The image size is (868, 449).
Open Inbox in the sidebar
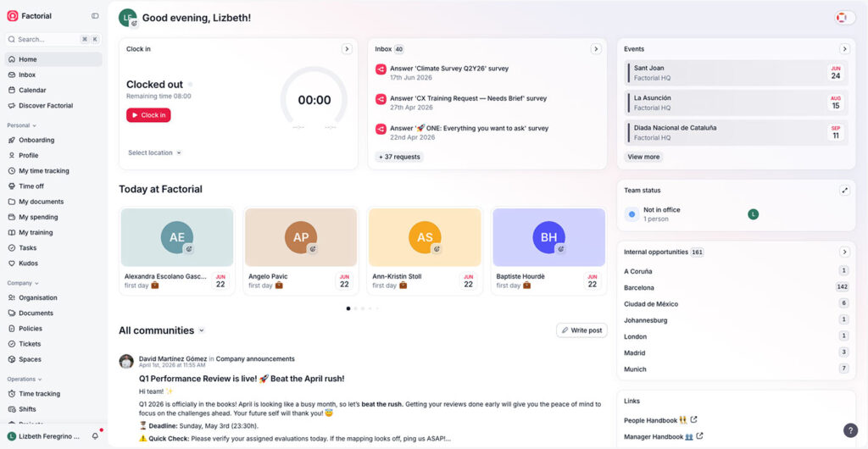53,75
